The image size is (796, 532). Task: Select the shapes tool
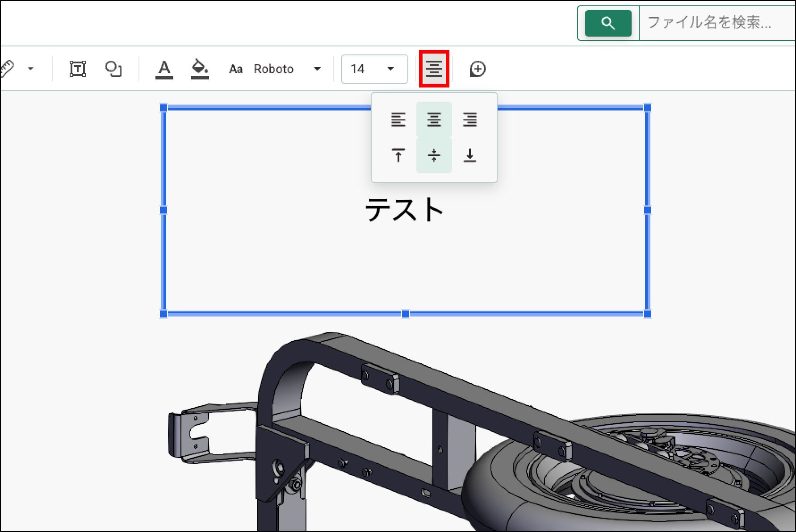click(113, 69)
